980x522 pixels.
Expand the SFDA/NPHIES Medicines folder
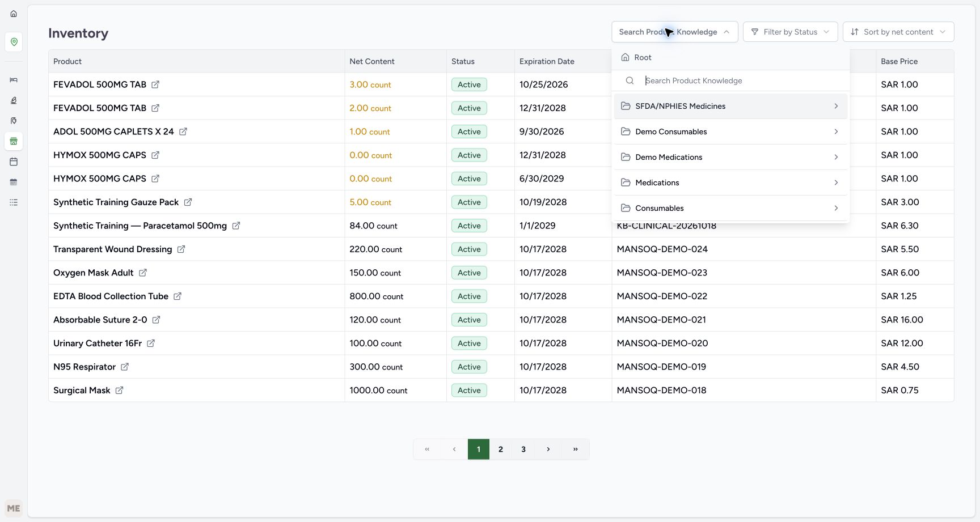pyautogui.click(x=730, y=106)
